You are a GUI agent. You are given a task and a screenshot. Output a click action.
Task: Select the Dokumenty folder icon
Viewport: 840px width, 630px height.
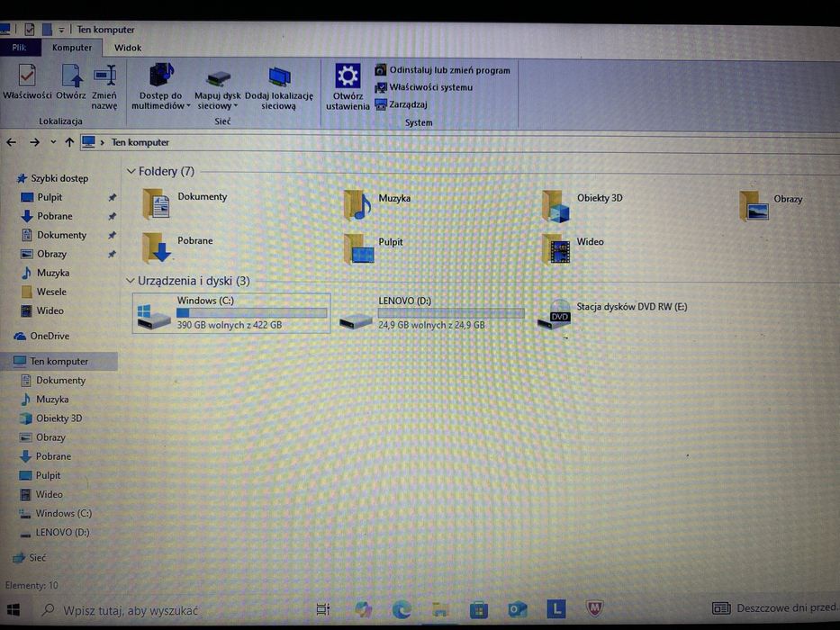click(x=157, y=204)
